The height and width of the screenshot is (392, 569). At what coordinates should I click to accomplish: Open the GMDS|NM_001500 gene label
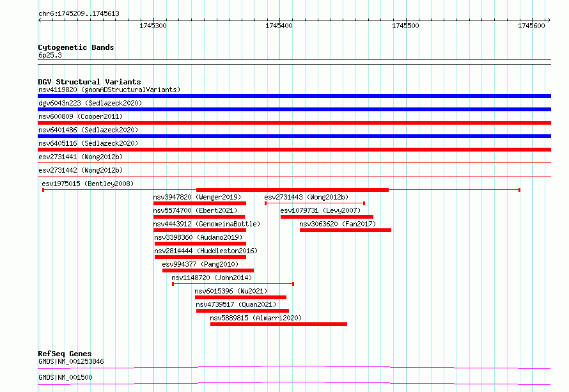pyautogui.click(x=65, y=377)
